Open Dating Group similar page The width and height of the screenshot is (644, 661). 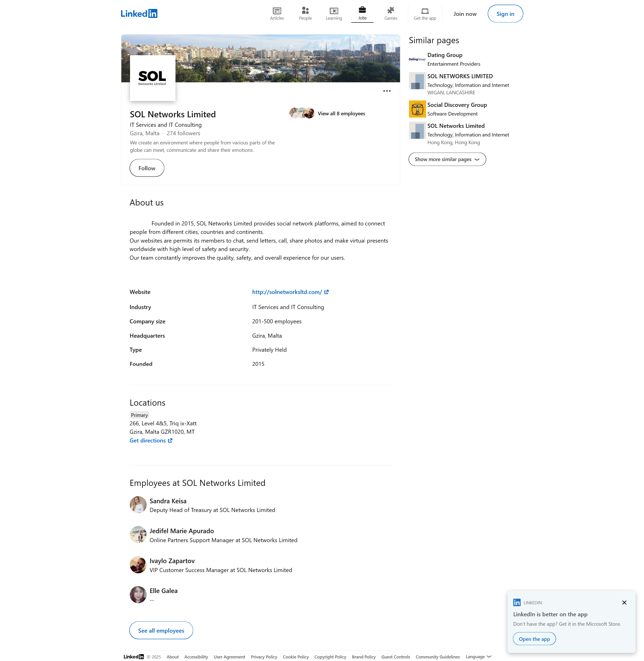tap(444, 55)
